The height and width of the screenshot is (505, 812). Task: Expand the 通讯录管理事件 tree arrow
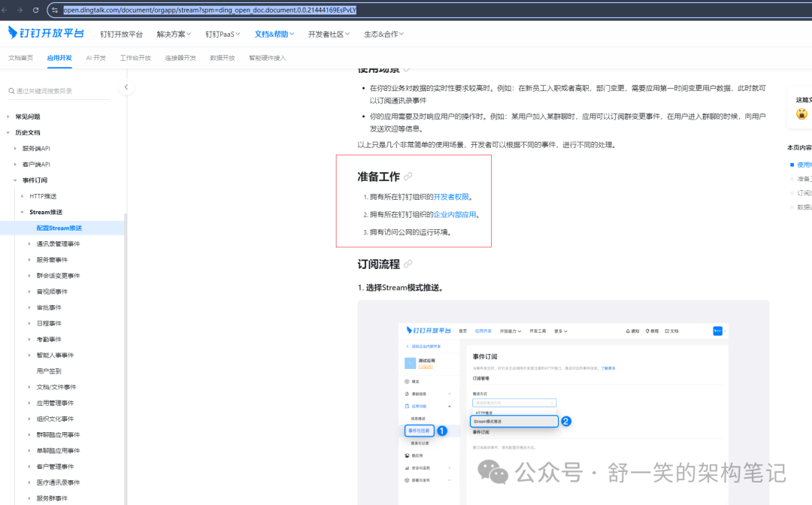[x=29, y=243]
